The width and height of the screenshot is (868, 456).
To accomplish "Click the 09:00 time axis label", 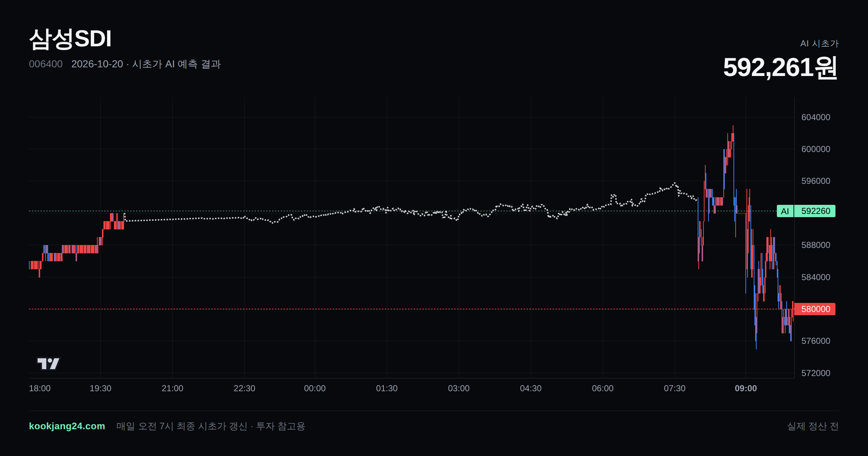I will [746, 388].
